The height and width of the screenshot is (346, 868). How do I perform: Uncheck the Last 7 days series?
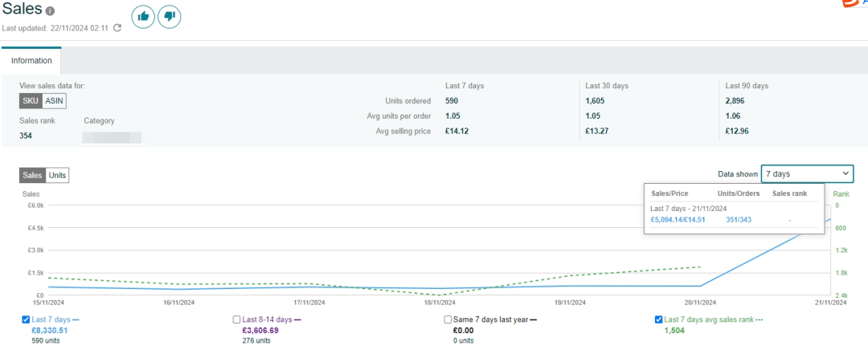pyautogui.click(x=26, y=320)
